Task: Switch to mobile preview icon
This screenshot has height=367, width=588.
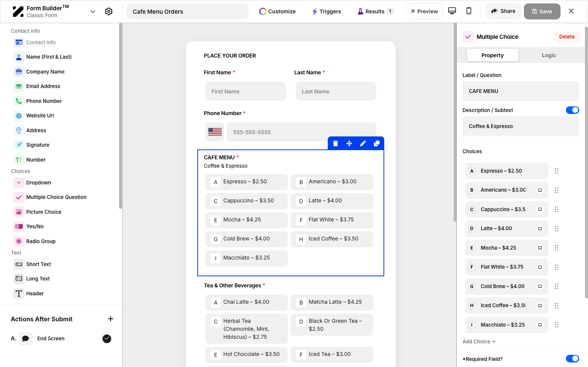Action: [x=469, y=11]
